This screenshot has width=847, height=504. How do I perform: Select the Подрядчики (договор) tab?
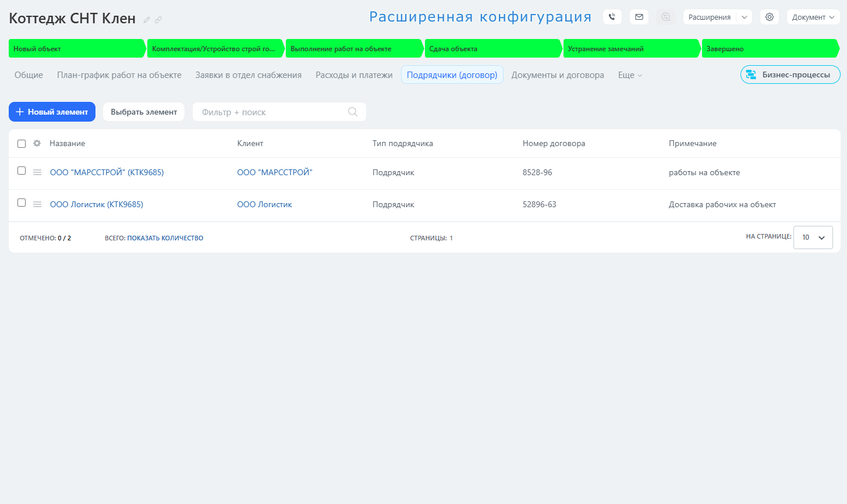tap(452, 75)
